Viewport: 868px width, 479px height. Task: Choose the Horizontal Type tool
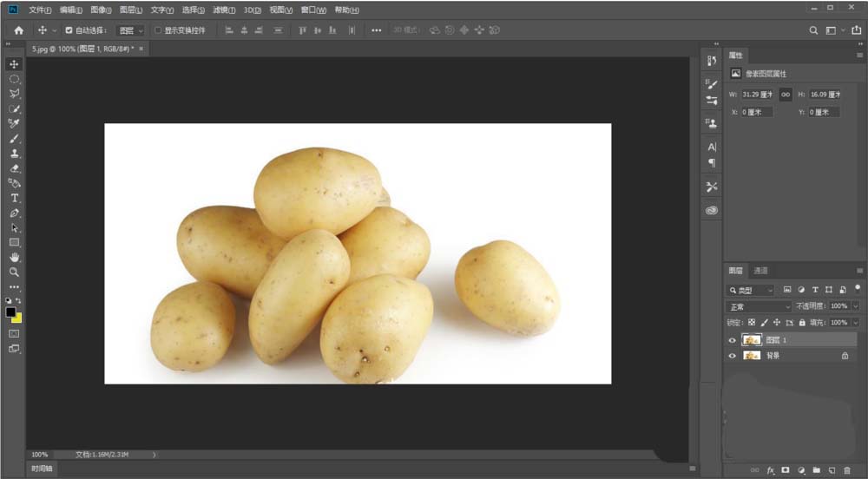[15, 198]
